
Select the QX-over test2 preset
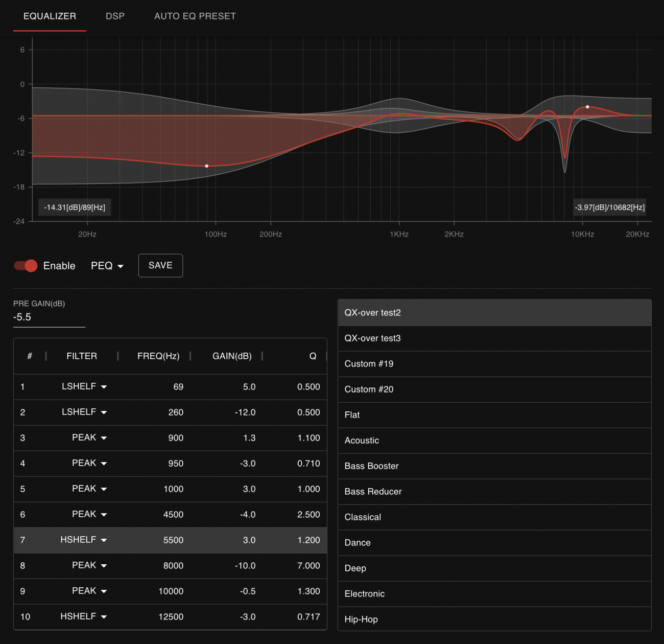(494, 313)
